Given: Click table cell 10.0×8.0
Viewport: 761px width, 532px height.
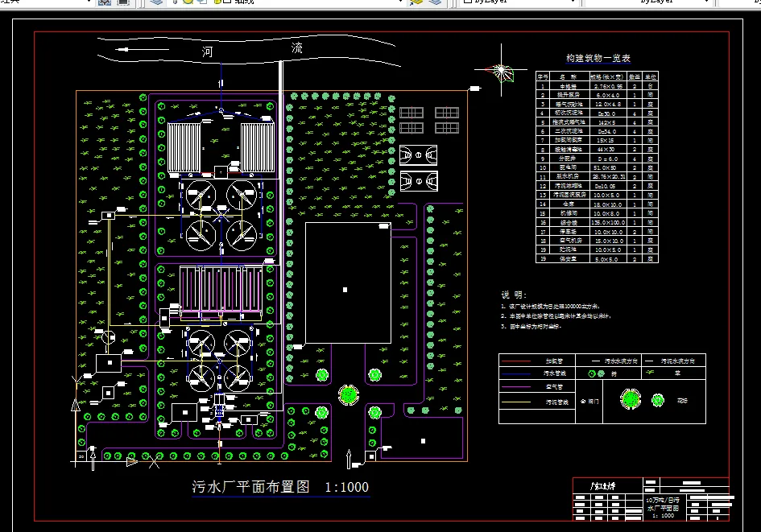Looking at the screenshot, I should pos(608,213).
